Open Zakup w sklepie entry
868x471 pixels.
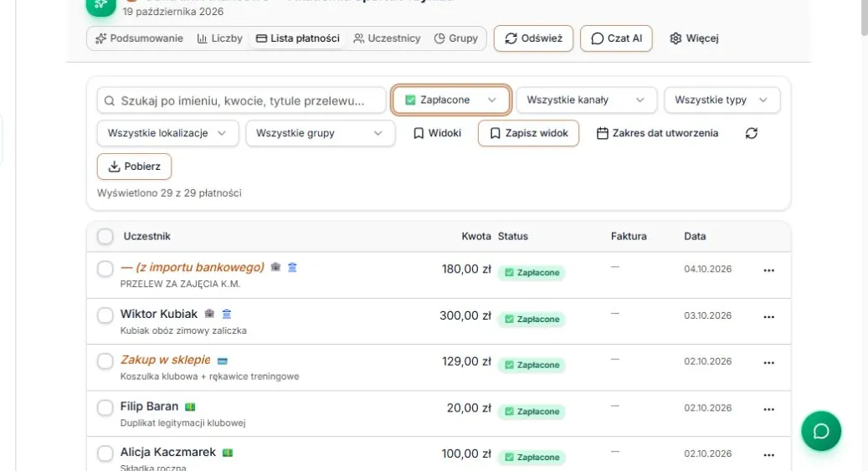click(166, 360)
